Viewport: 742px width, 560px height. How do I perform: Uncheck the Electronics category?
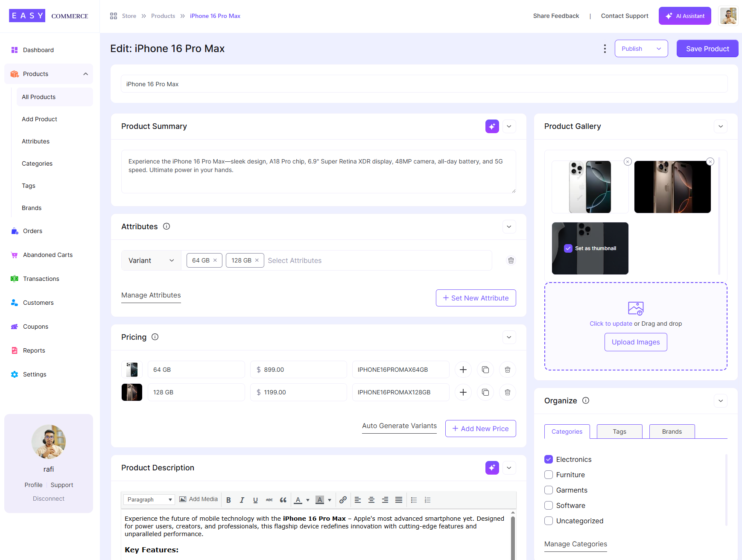coord(549,459)
